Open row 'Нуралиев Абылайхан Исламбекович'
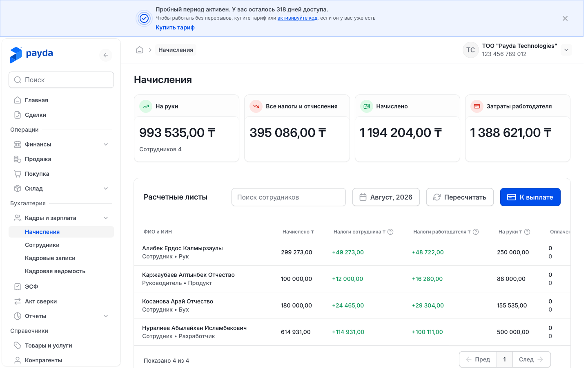Screen dimensions: 588x368 pos(352,332)
